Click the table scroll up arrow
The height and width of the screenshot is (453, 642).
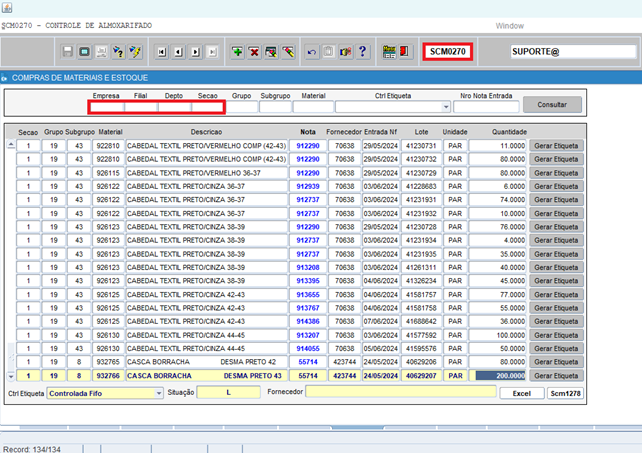click(x=11, y=145)
